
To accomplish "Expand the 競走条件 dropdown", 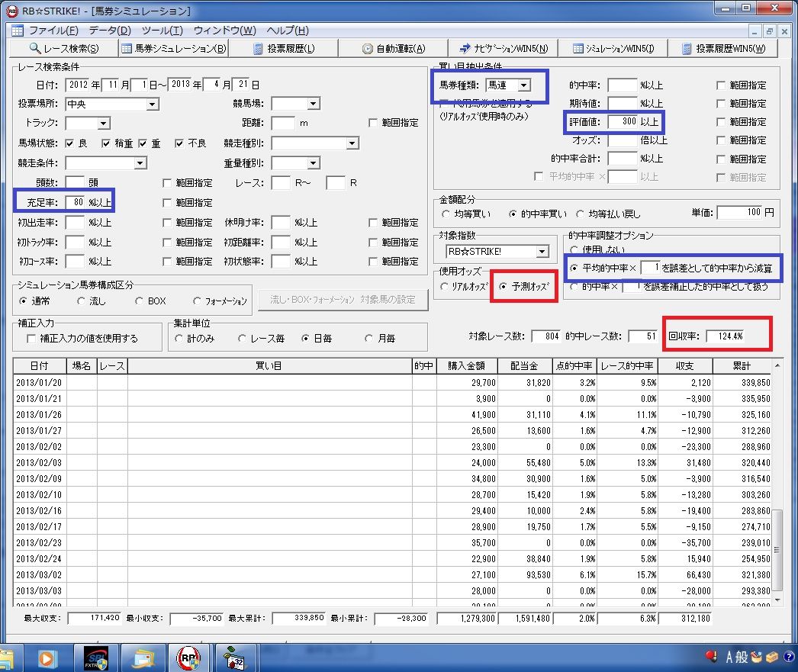I will click(140, 163).
